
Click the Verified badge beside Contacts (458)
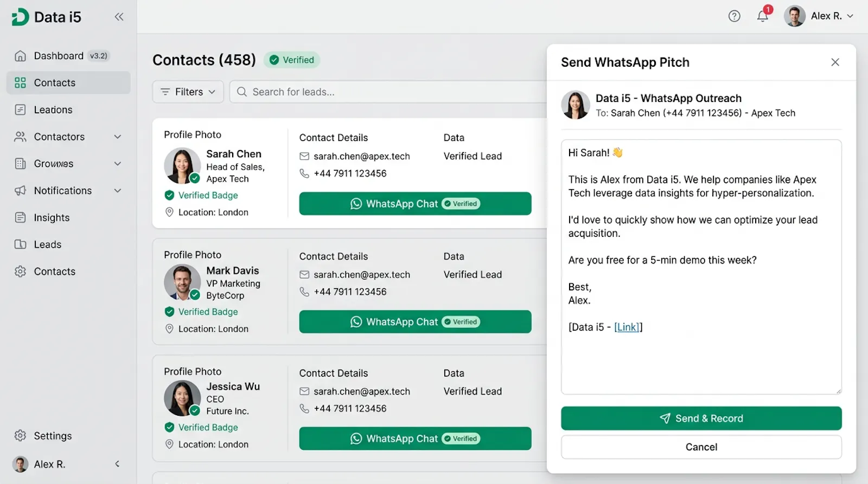click(x=292, y=60)
